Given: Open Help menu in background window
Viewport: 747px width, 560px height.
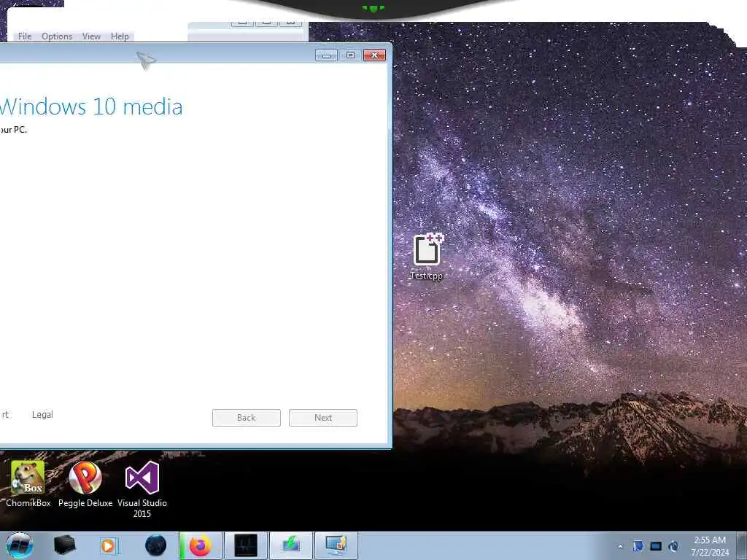Looking at the screenshot, I should [120, 36].
